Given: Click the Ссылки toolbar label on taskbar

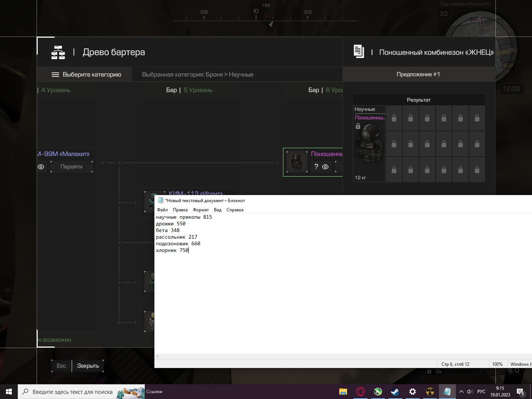Looking at the screenshot, I should (x=154, y=392).
